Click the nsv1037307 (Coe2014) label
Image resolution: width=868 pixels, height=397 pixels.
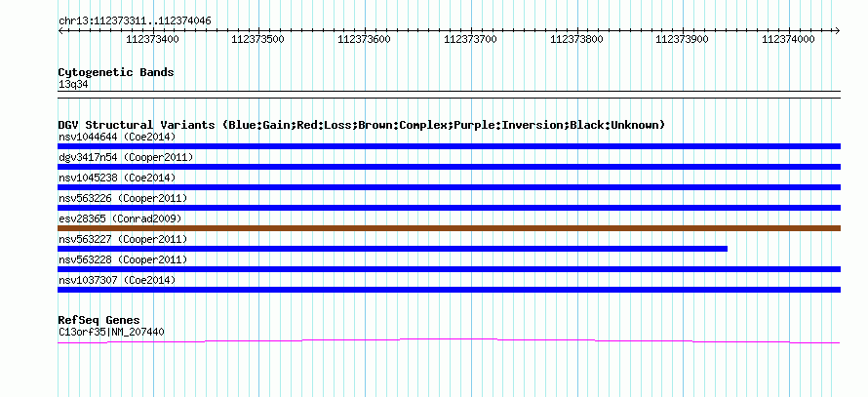pyautogui.click(x=117, y=280)
